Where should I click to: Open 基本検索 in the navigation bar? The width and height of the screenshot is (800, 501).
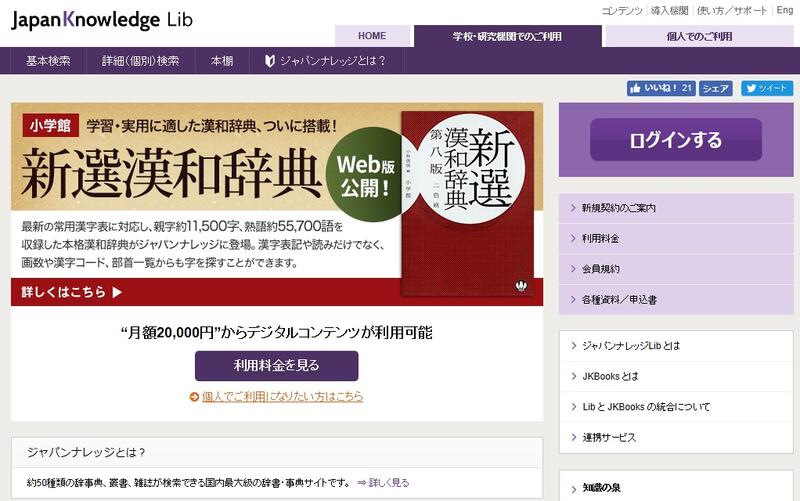(48, 60)
